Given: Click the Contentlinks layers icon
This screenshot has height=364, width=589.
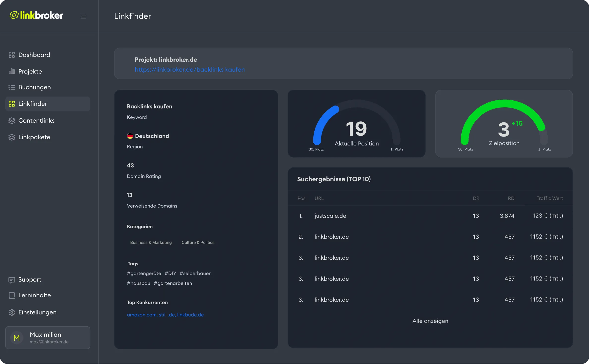Looking at the screenshot, I should pos(12,120).
